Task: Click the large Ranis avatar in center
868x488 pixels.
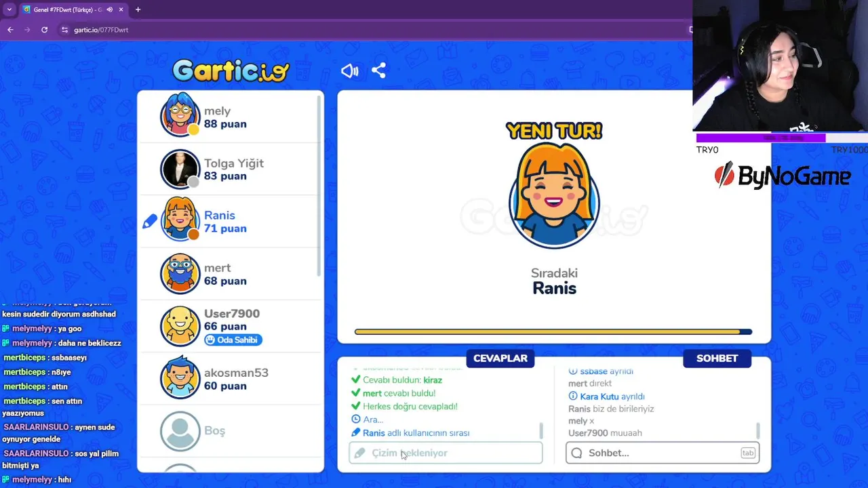Action: [554, 196]
